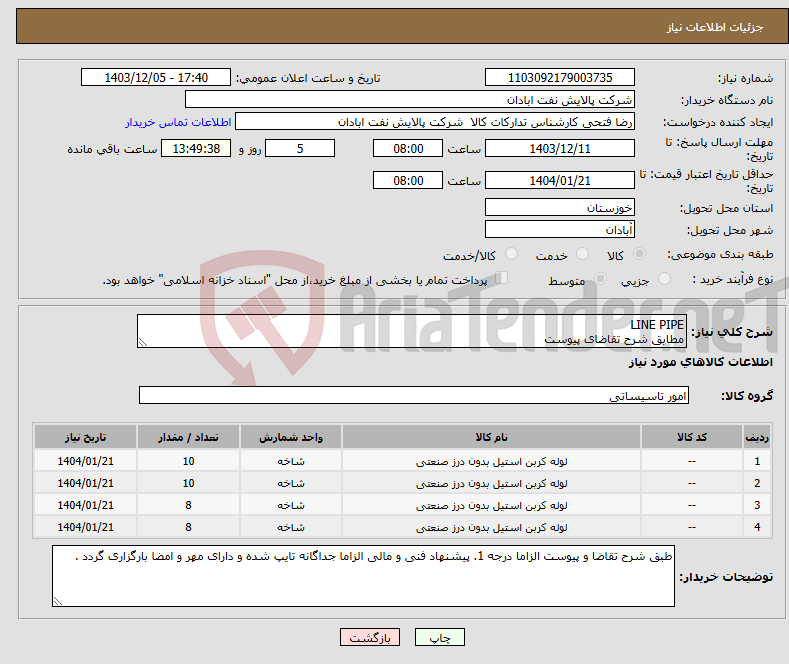Click the کد کالا column header
The width and height of the screenshot is (789, 664).
[691, 437]
